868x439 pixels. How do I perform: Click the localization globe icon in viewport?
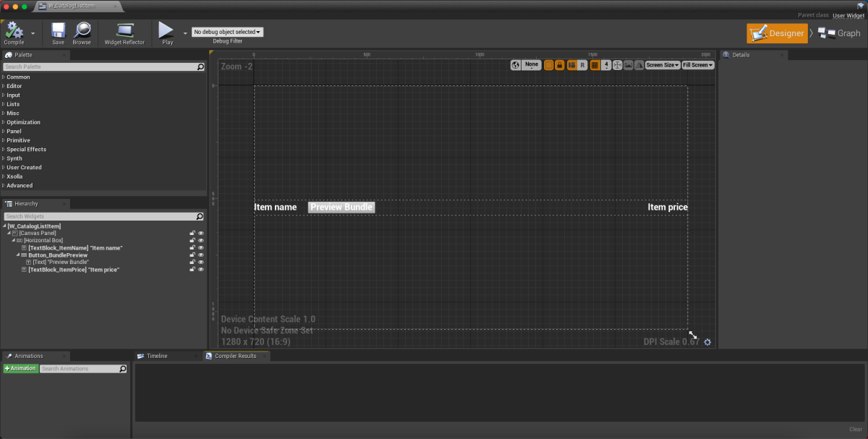pyautogui.click(x=516, y=65)
